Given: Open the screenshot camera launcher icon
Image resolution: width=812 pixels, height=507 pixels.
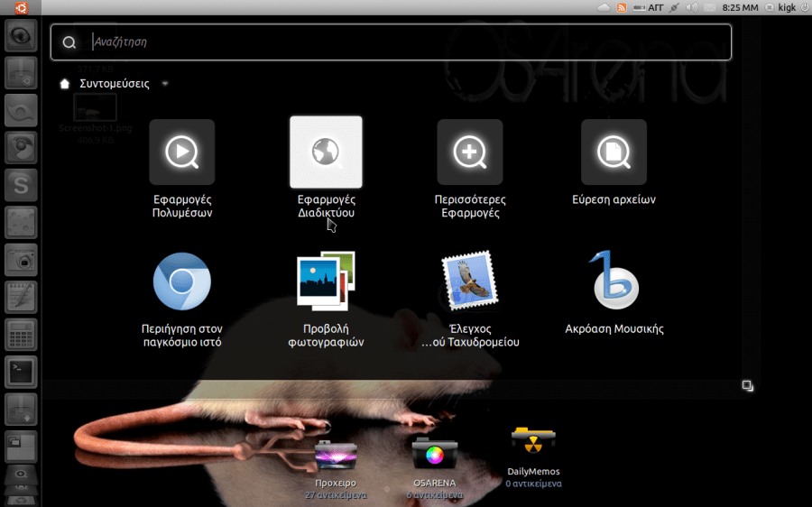Looking at the screenshot, I should click(x=22, y=260).
